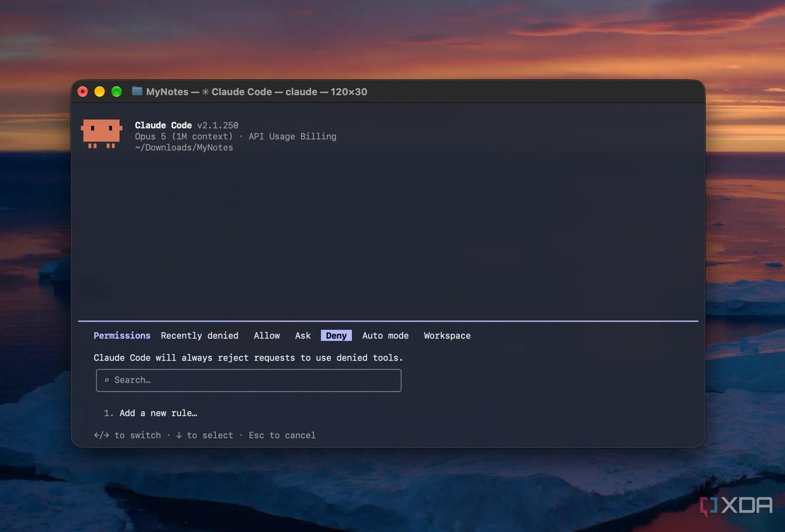The image size is (785, 532).
Task: Select the Ask tab
Action: 303,336
